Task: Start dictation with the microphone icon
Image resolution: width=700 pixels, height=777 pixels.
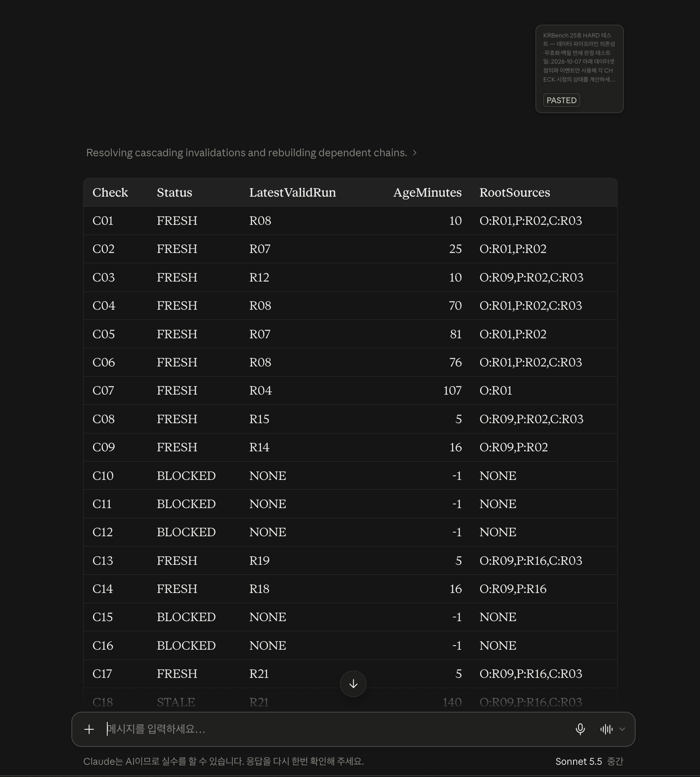Action: point(580,729)
